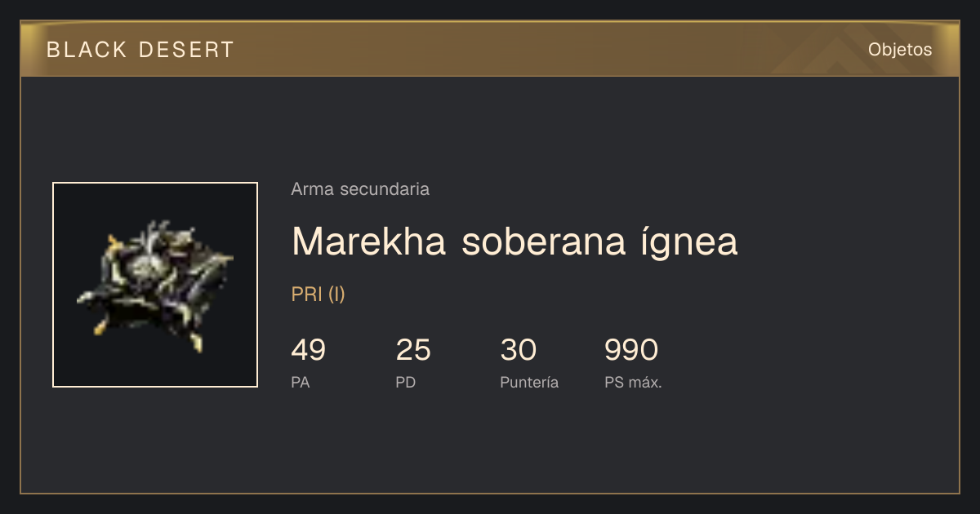Open the Objetos link in header
Viewport: 980px width, 514px height.
click(900, 50)
